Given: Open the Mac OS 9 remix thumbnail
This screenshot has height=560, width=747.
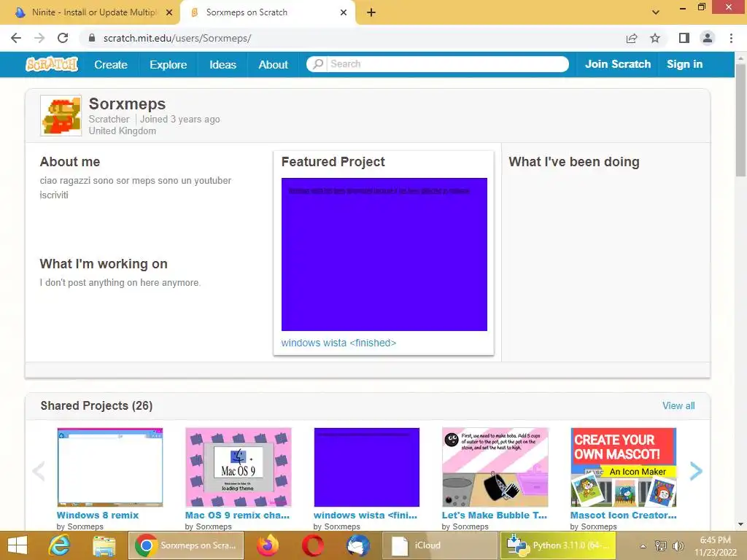Looking at the screenshot, I should coord(239,467).
